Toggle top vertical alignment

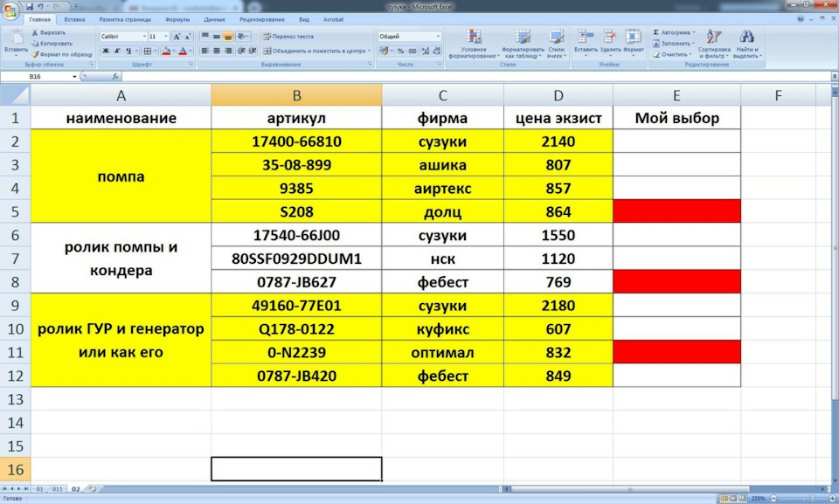pyautogui.click(x=205, y=37)
